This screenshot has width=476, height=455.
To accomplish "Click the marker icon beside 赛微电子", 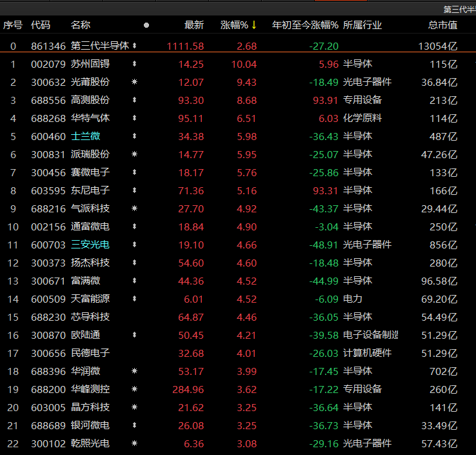I will tap(135, 172).
